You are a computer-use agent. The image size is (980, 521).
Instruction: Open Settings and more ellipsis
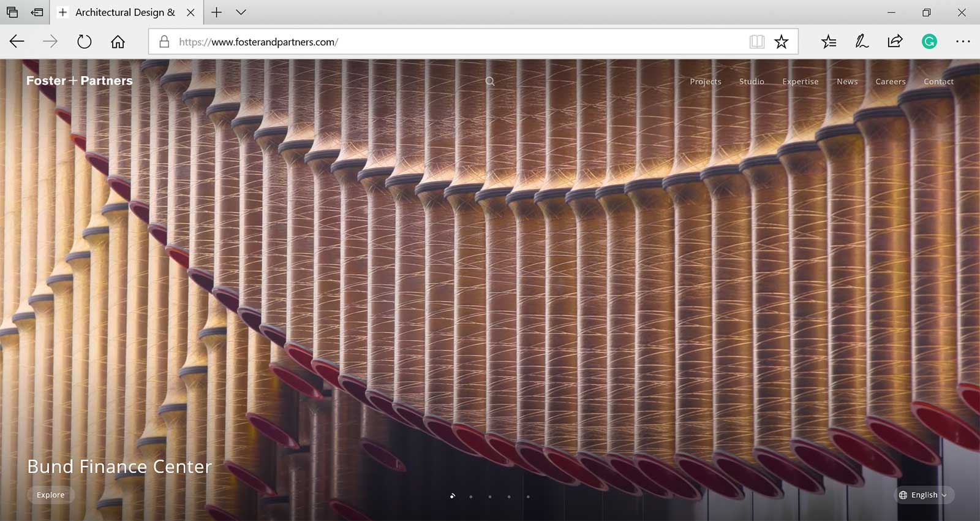pyautogui.click(x=963, y=42)
